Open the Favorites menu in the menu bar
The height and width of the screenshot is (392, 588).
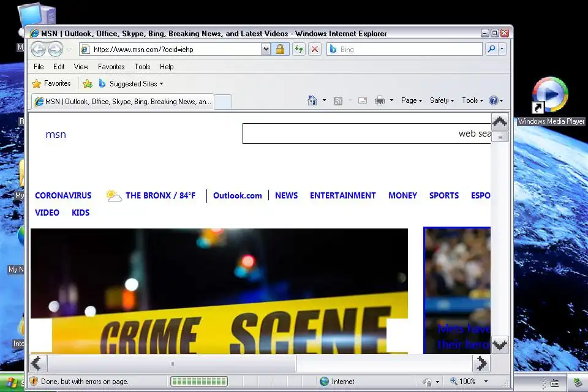pos(111,67)
